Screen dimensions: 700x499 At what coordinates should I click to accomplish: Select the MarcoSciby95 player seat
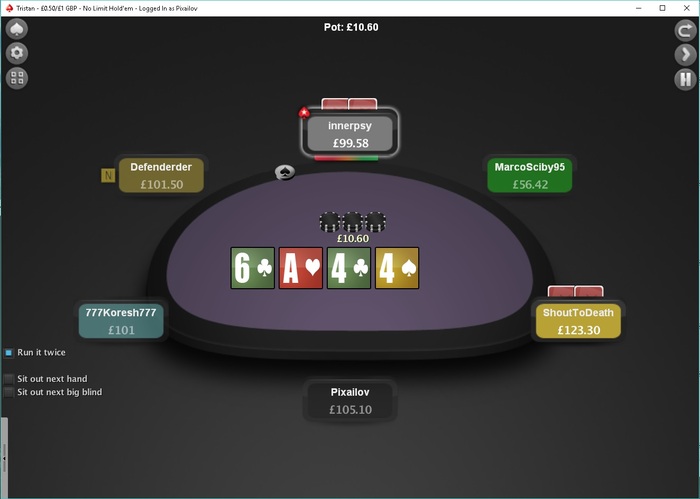pyautogui.click(x=529, y=175)
